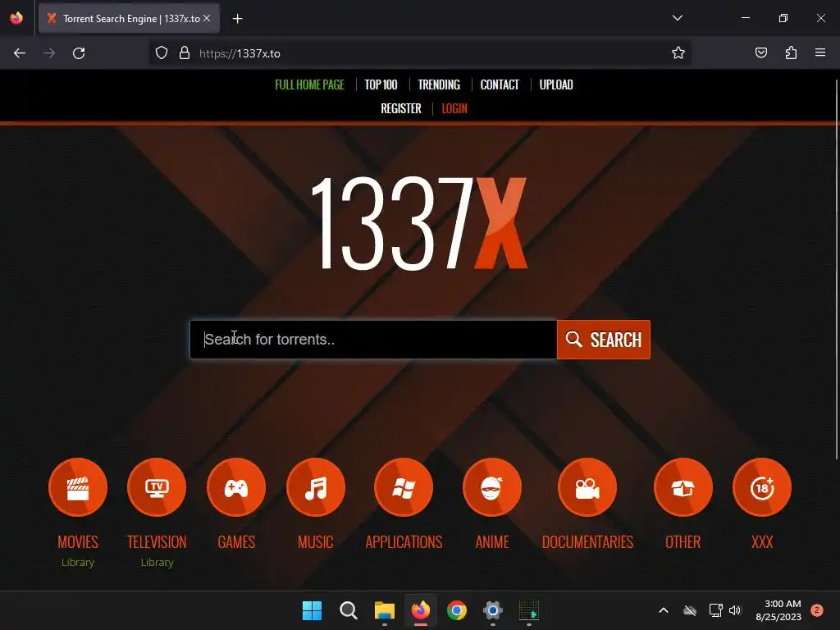Viewport: 840px width, 630px height.
Task: Open the Movies category icon
Action: tap(78, 487)
